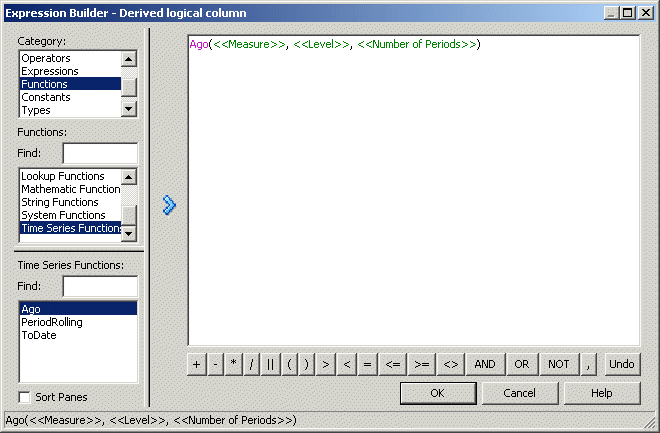Click Category list scrollbar thumb

[x=129, y=87]
